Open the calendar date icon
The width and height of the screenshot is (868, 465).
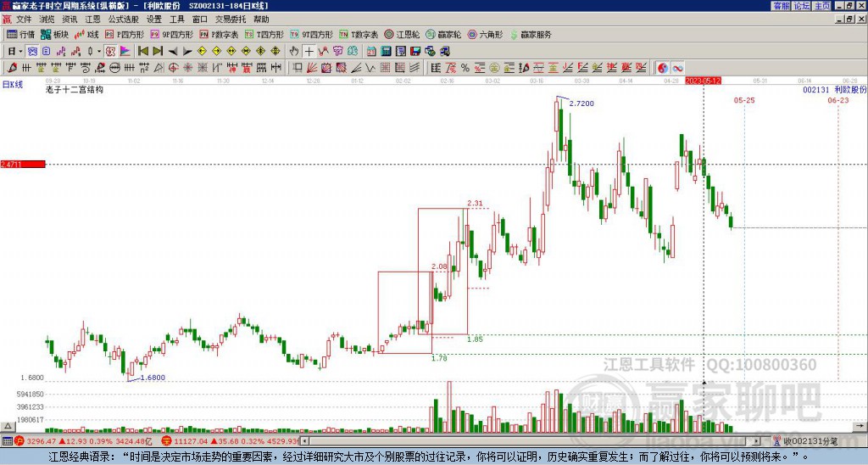pyautogui.click(x=371, y=52)
